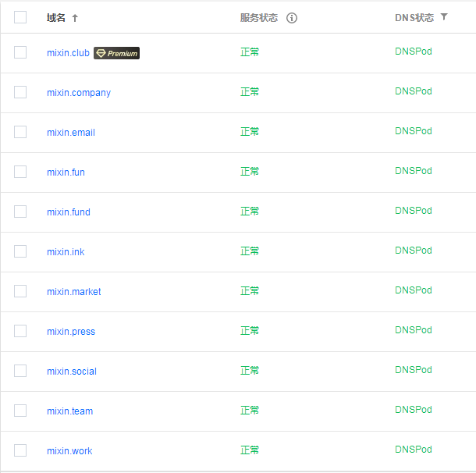Select the mixin.email row checkbox

click(20, 132)
